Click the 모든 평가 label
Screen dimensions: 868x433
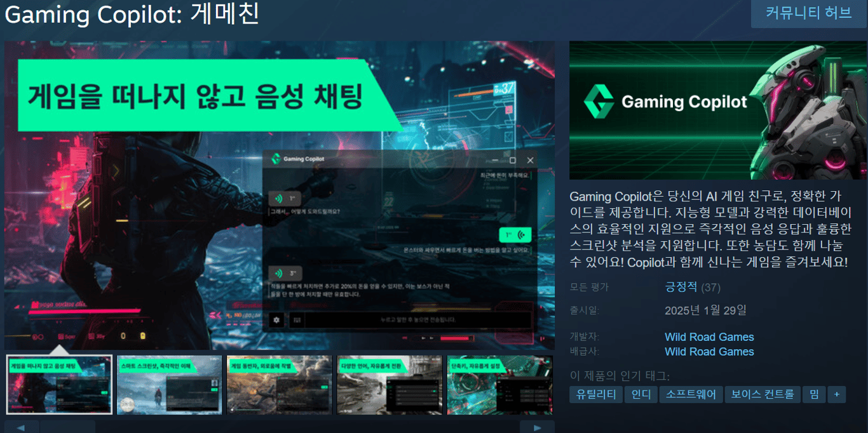click(589, 287)
